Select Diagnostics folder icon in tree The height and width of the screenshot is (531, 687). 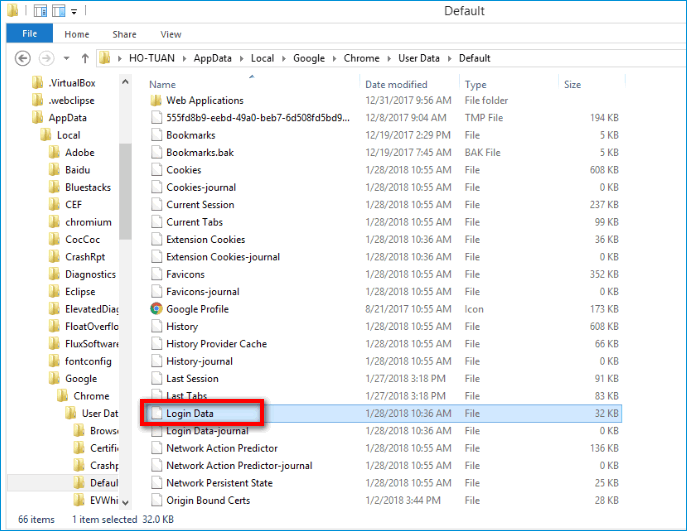54,274
